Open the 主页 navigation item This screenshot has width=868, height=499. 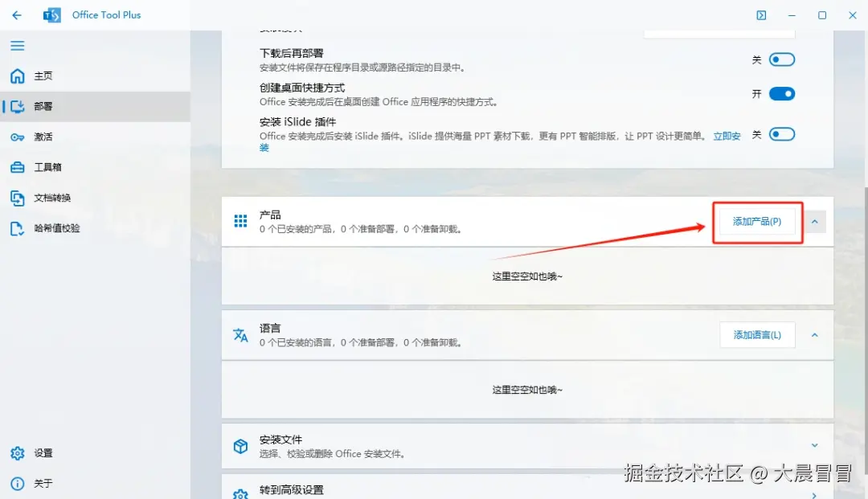tap(95, 76)
